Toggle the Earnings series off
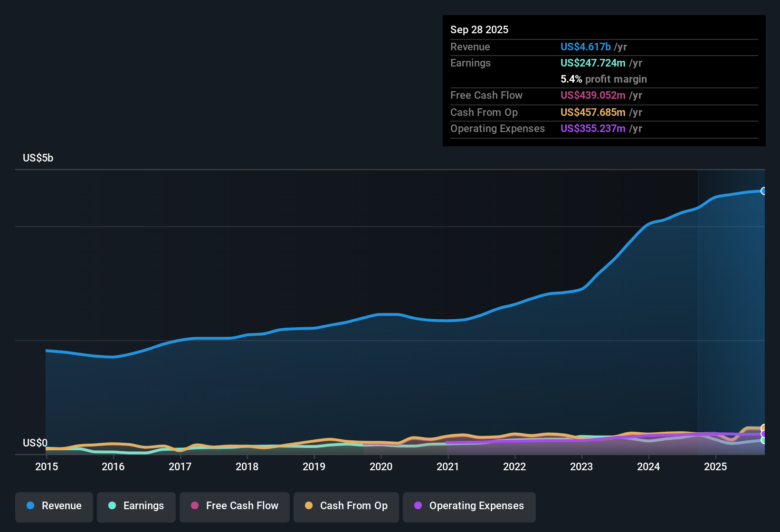The width and height of the screenshot is (780, 532). pos(136,506)
